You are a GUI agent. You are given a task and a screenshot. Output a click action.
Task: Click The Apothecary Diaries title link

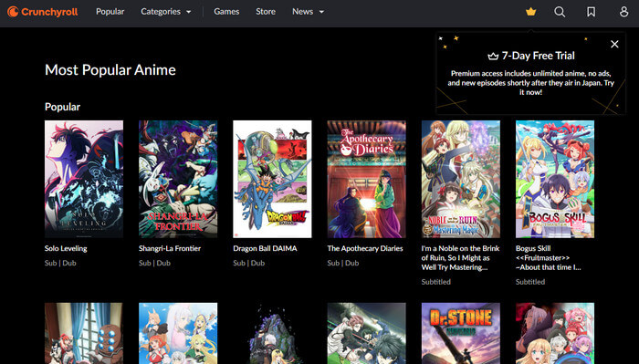pyautogui.click(x=365, y=248)
